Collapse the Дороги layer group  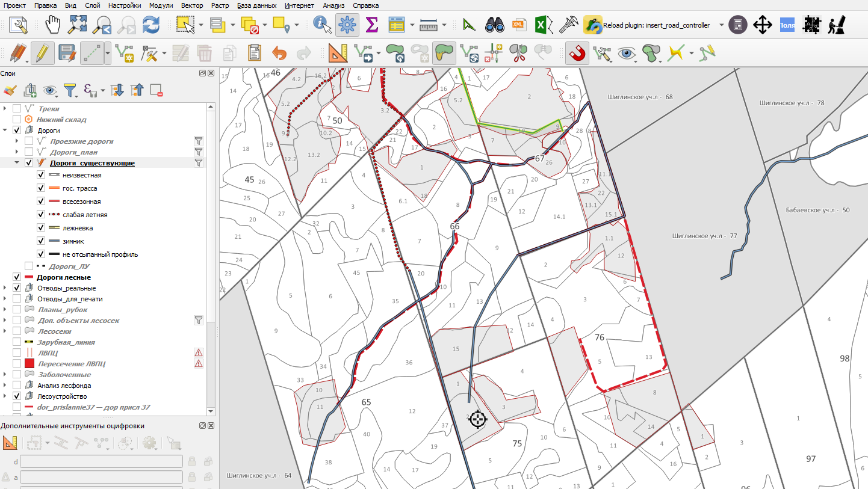5,131
